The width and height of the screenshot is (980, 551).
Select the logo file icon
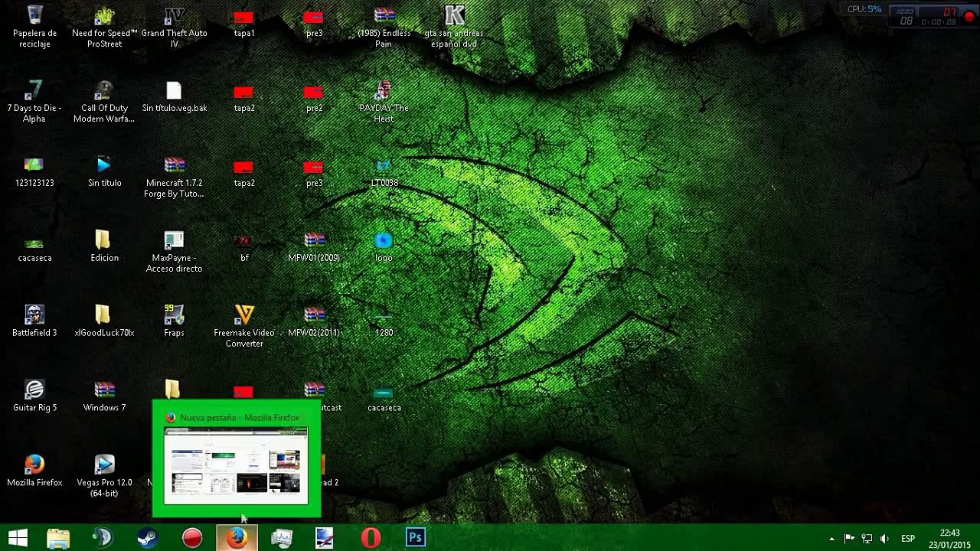point(384,246)
